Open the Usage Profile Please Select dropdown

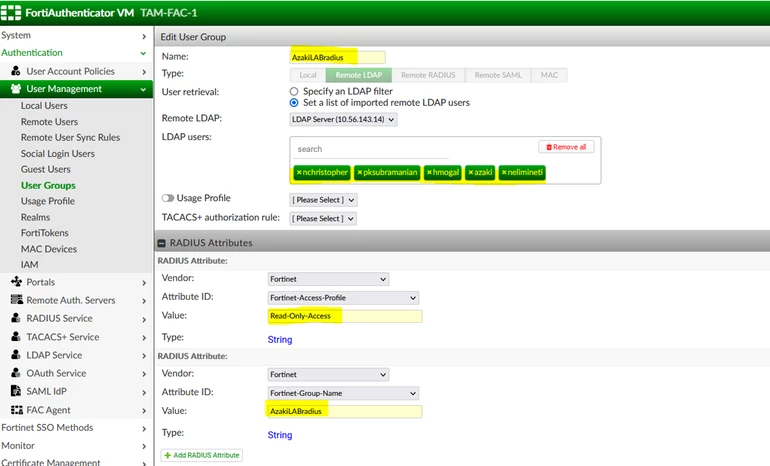point(323,200)
